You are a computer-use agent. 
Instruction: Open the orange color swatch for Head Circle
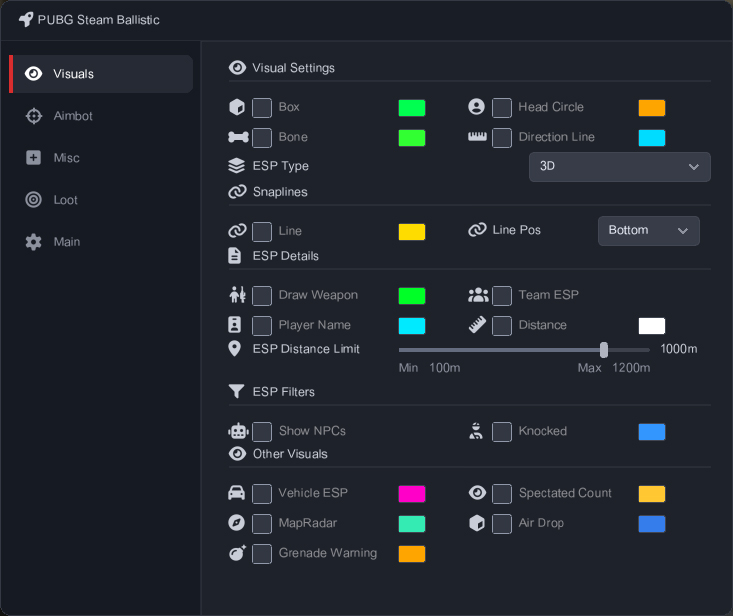pyautogui.click(x=652, y=108)
